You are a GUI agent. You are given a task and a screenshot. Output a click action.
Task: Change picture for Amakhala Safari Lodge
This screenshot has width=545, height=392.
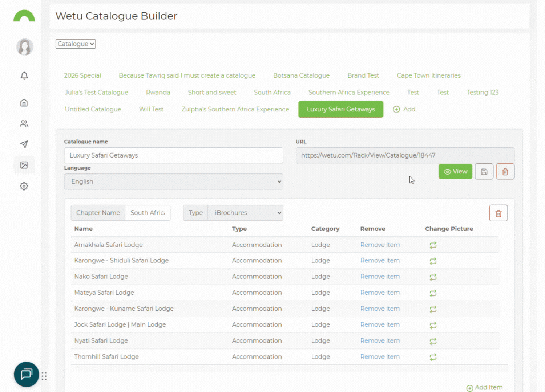[433, 245]
